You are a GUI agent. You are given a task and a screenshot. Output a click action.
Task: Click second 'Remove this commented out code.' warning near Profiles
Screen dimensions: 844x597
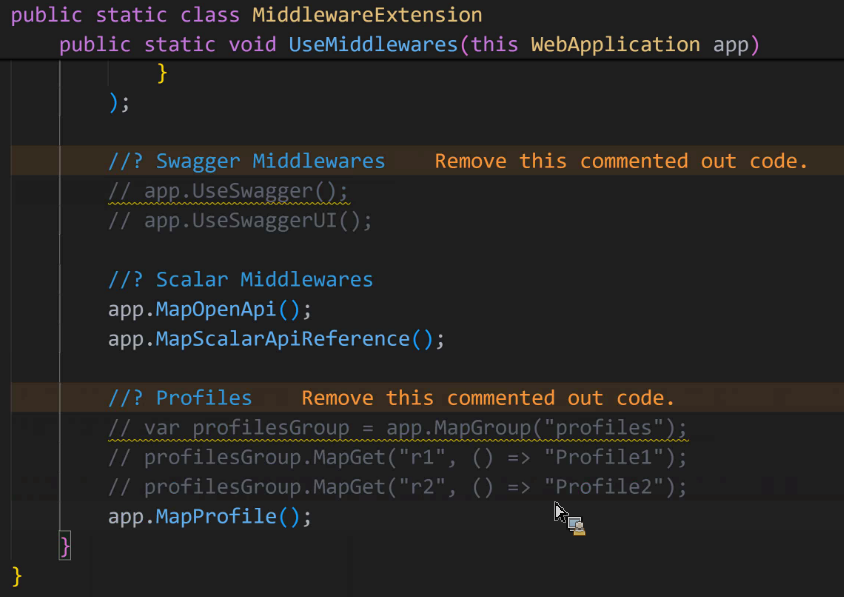pyautogui.click(x=488, y=398)
